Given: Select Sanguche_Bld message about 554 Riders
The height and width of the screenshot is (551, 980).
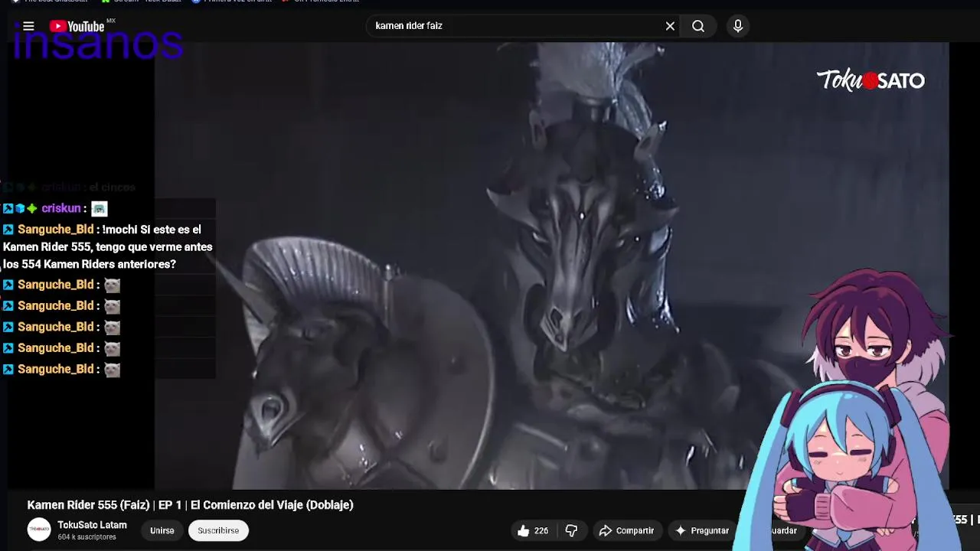Looking at the screenshot, I should click(107, 246).
